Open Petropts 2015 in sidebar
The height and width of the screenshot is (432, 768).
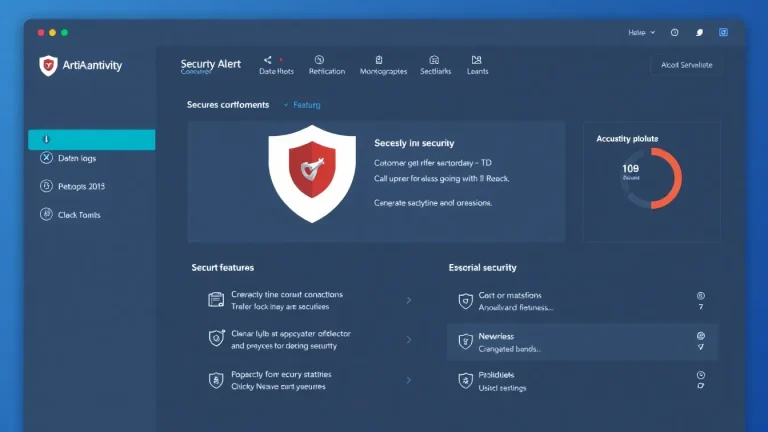81,187
